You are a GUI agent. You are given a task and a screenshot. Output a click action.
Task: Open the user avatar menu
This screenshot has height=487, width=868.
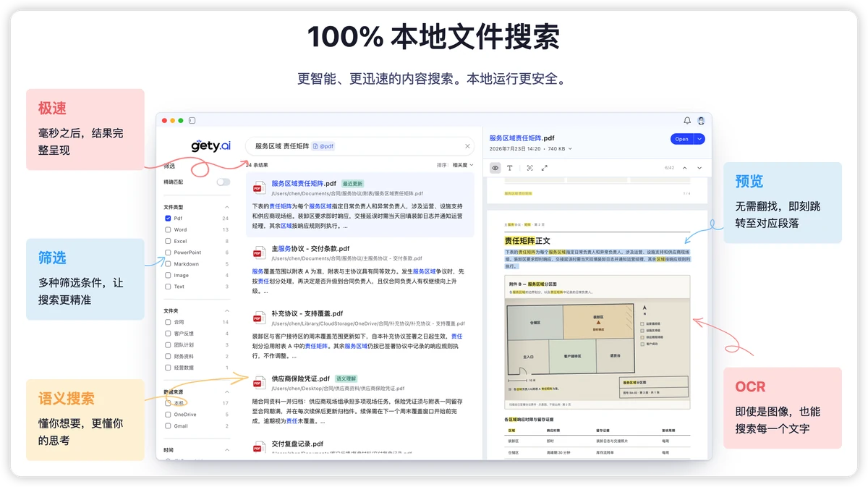(701, 120)
